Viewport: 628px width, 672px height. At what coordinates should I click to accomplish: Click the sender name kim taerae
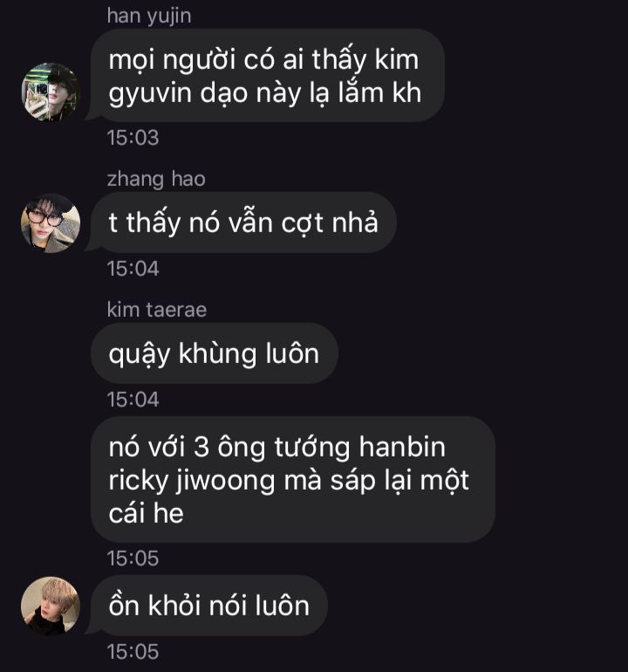pyautogui.click(x=157, y=310)
